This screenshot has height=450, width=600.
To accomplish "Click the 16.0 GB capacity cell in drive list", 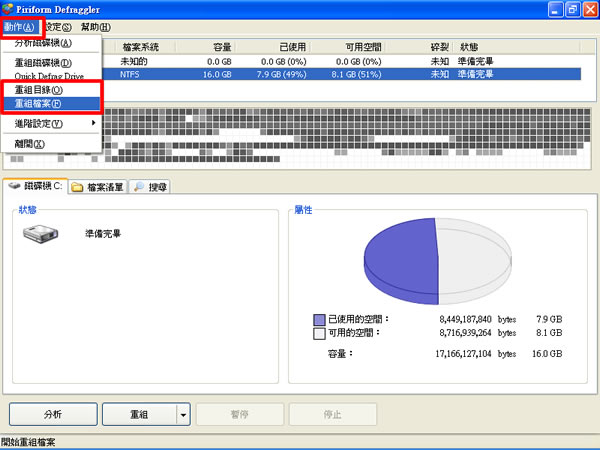I will click(x=217, y=74).
